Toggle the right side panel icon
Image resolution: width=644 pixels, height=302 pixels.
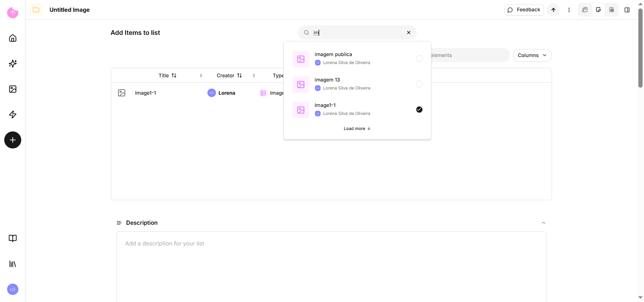click(627, 10)
